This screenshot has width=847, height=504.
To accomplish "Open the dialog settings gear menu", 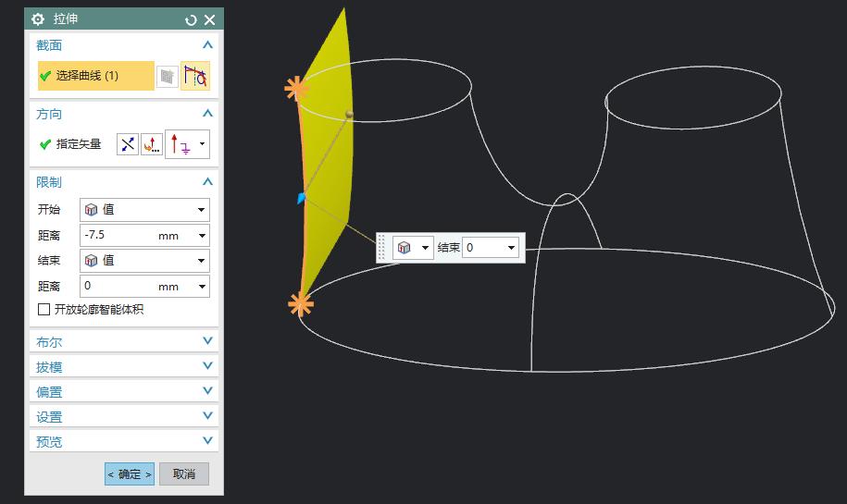I will [38, 19].
